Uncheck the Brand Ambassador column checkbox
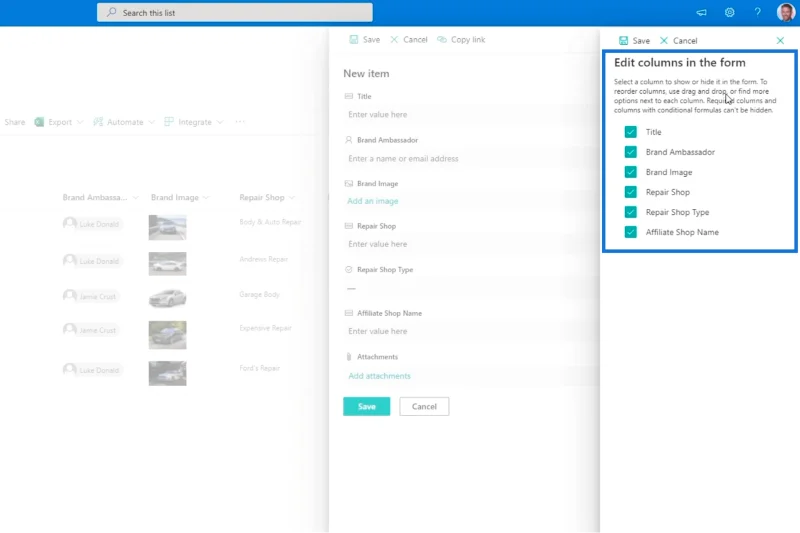800x533 pixels. click(631, 152)
